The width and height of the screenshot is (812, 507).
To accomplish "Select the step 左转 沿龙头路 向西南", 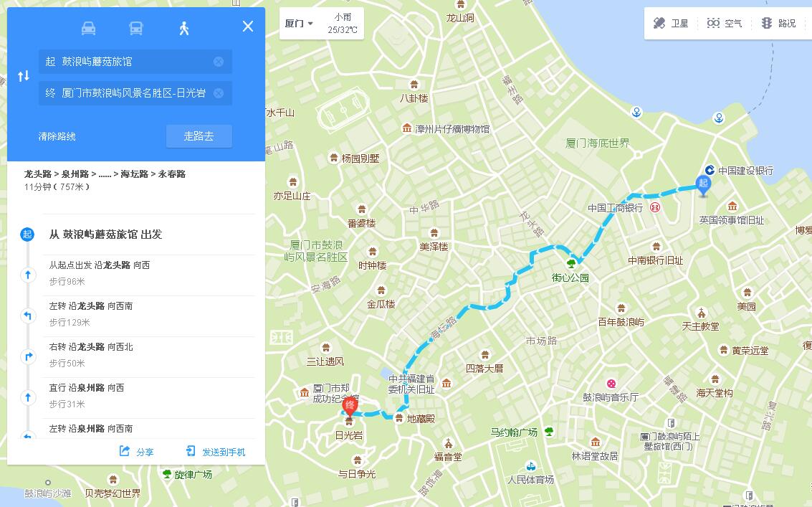I will [148, 314].
